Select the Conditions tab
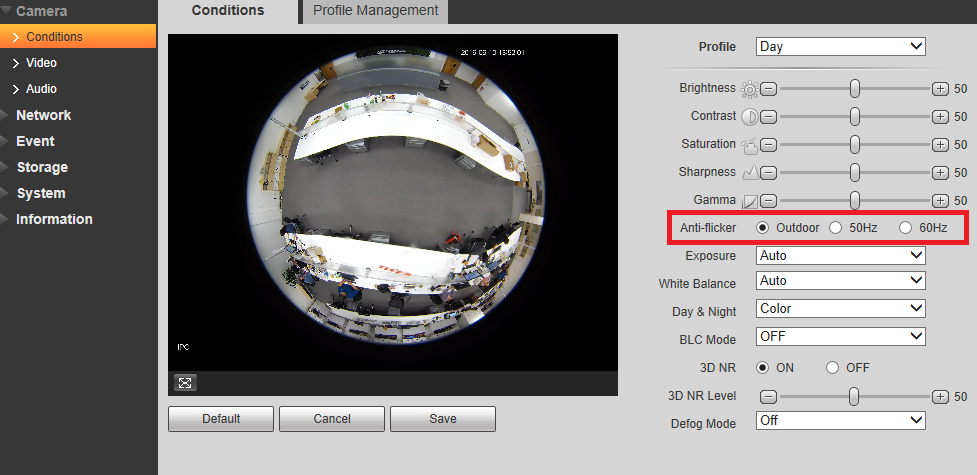The image size is (977, 475). pyautogui.click(x=228, y=11)
